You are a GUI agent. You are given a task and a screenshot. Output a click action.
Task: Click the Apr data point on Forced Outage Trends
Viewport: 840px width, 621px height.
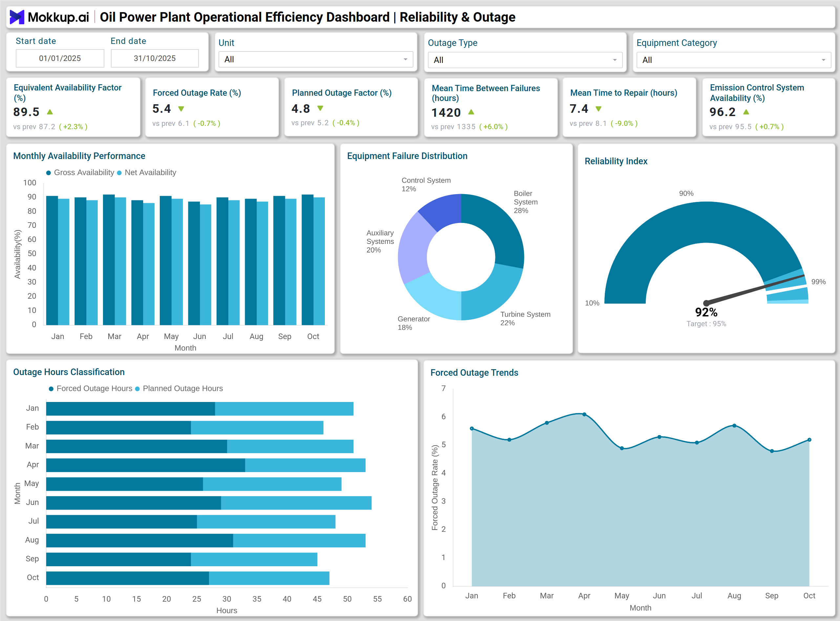click(584, 415)
